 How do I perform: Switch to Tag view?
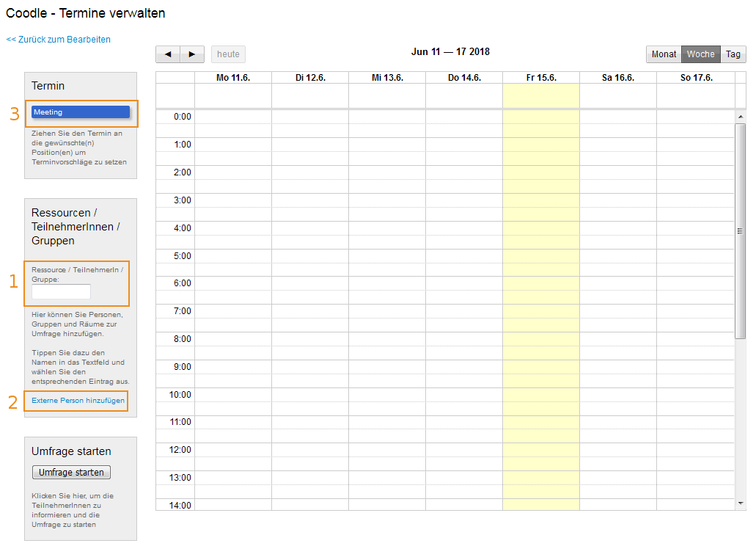733,54
